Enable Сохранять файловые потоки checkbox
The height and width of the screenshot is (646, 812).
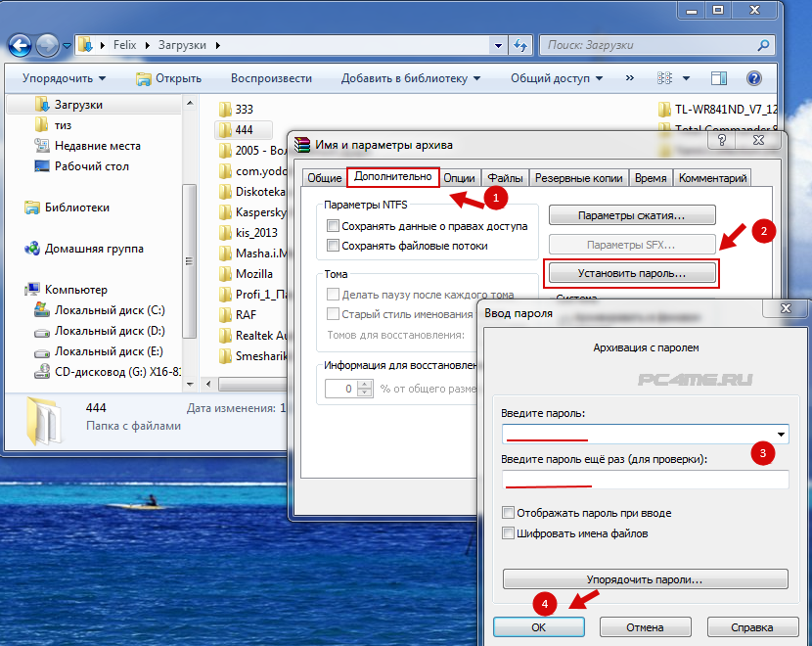pos(333,245)
